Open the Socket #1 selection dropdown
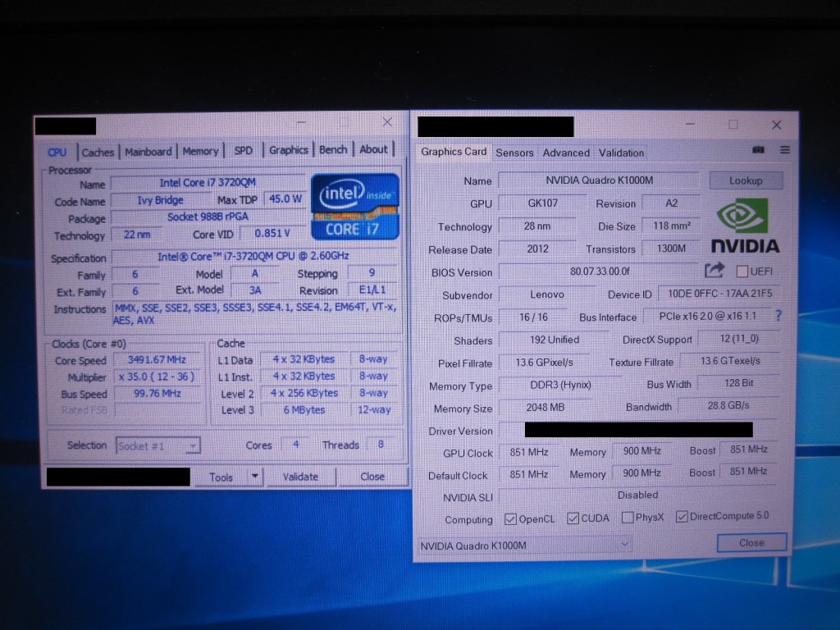The image size is (840, 630). click(x=158, y=445)
